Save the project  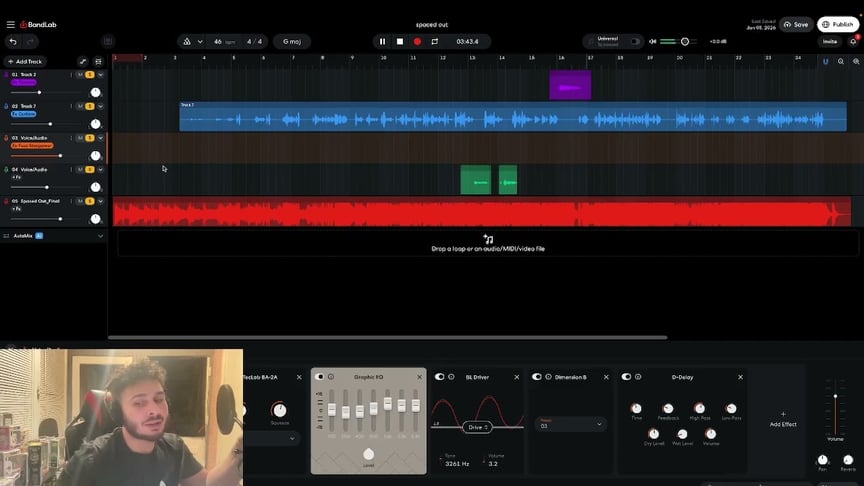point(796,24)
